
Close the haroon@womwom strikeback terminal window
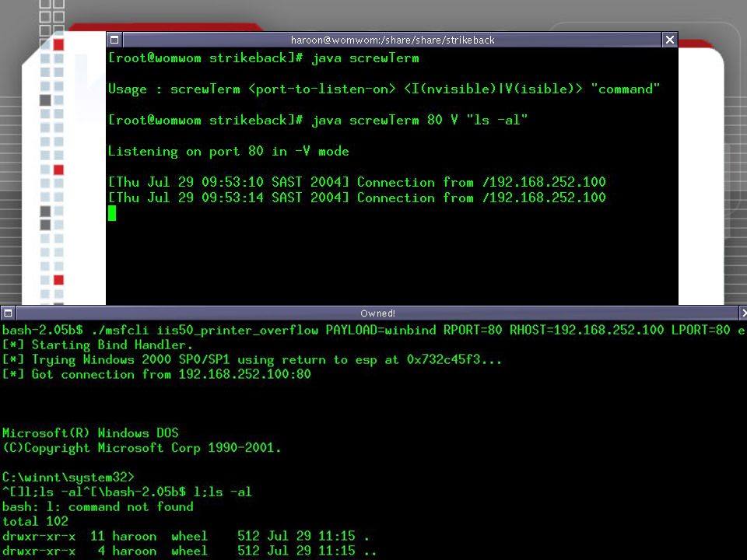point(670,40)
